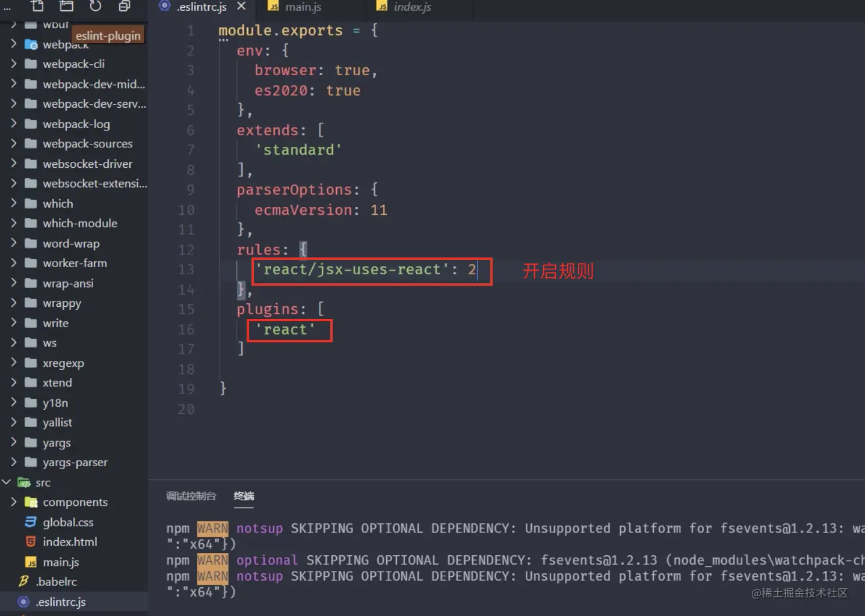This screenshot has width=865, height=616.
Task: Click 'react/jsx-uses-react' rule text
Action: click(x=352, y=269)
